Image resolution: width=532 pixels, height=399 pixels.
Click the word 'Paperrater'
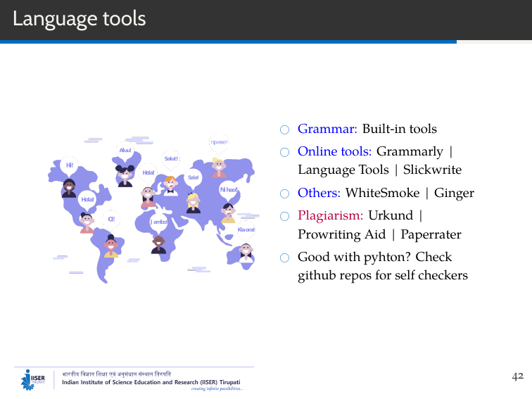431,235
